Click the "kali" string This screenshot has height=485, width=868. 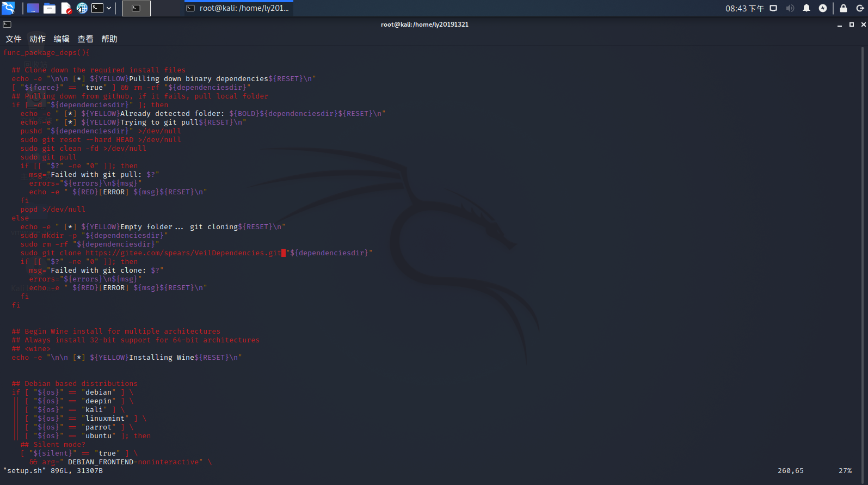94,410
